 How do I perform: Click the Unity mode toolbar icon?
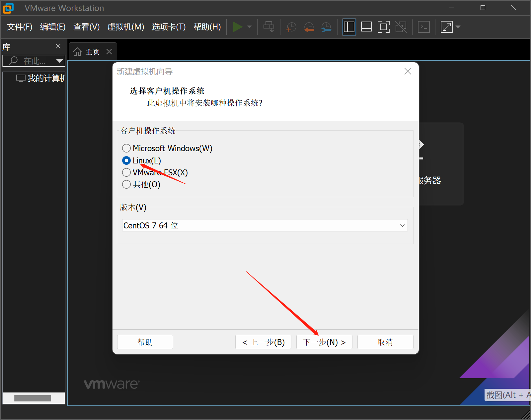click(401, 27)
